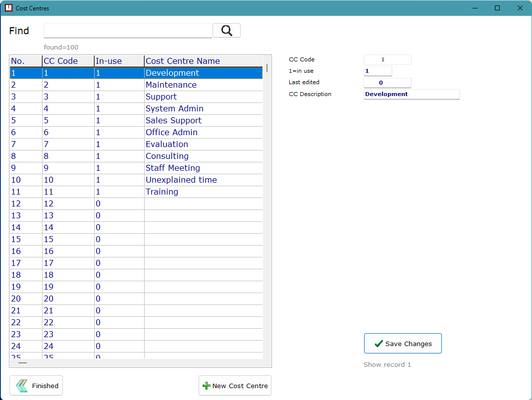532x400 pixels.
Task: Select the Unexplained time row
Action: pyautogui.click(x=181, y=180)
